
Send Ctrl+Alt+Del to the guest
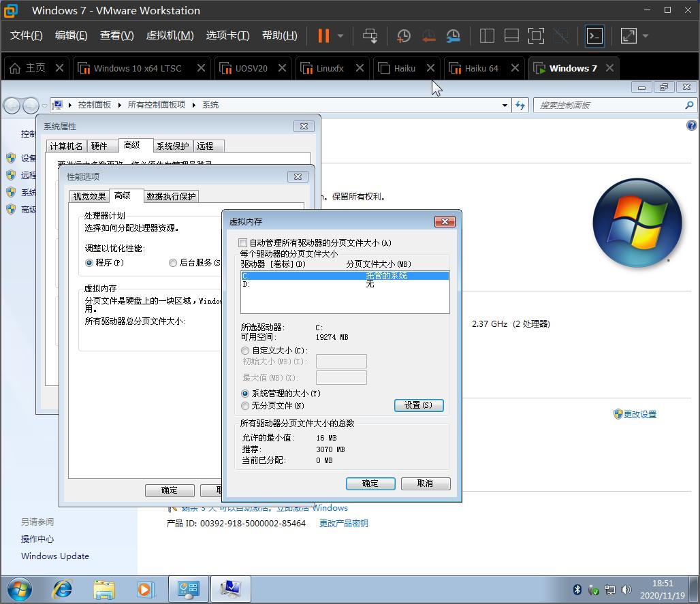tap(371, 35)
